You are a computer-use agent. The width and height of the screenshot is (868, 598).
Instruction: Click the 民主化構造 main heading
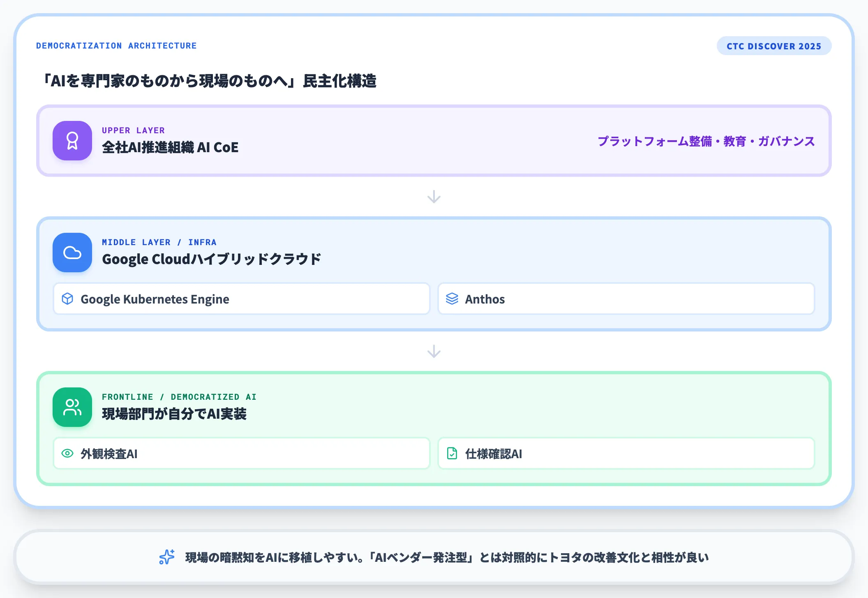(x=209, y=81)
